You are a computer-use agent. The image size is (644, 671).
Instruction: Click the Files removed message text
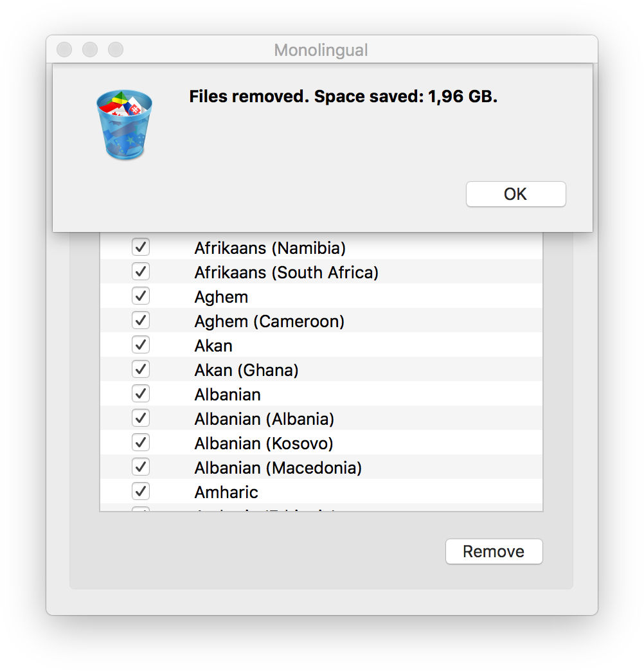tap(343, 96)
